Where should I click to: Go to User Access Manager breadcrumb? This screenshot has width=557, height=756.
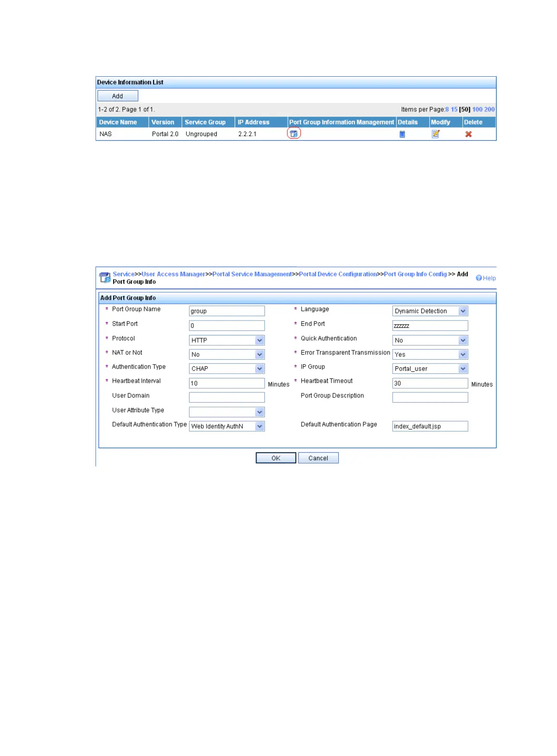pos(173,274)
